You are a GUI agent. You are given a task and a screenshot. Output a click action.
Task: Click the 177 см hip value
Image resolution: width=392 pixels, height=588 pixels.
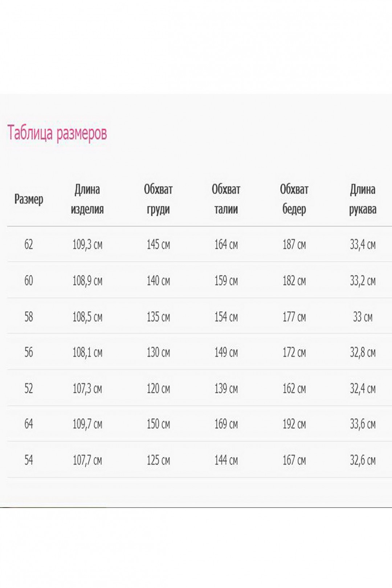coord(294,317)
